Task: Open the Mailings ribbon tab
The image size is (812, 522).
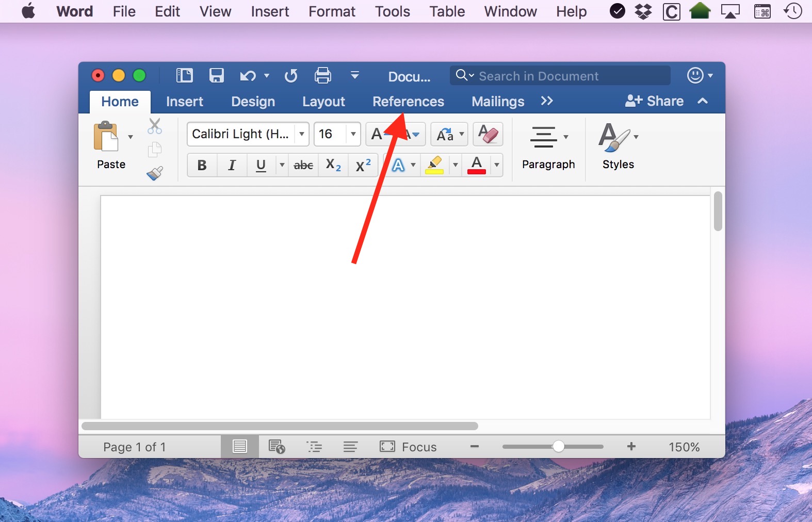Action: click(498, 102)
